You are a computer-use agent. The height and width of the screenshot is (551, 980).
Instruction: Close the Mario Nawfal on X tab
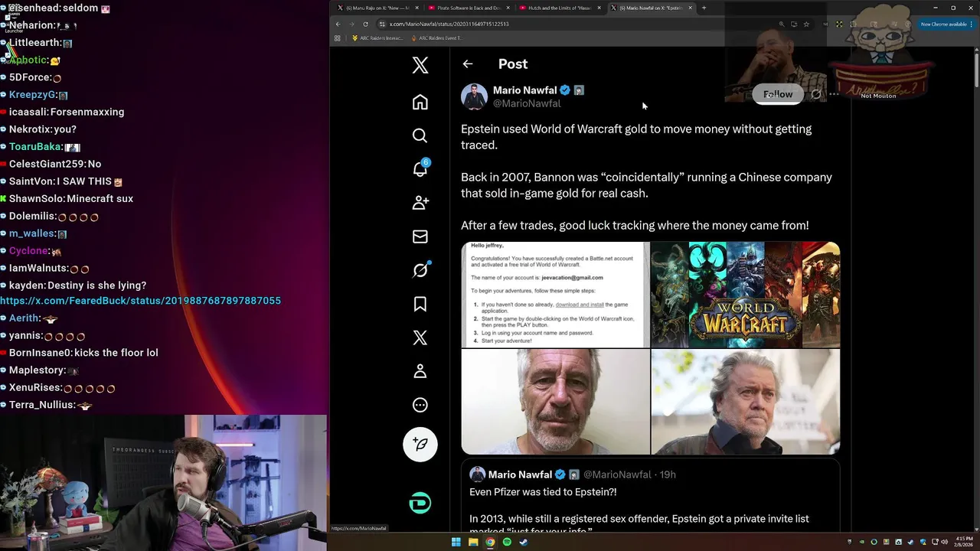click(691, 8)
